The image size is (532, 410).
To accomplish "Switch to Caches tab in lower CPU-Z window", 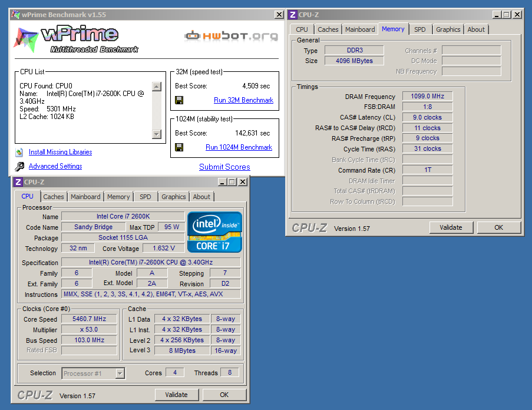I will tap(53, 197).
